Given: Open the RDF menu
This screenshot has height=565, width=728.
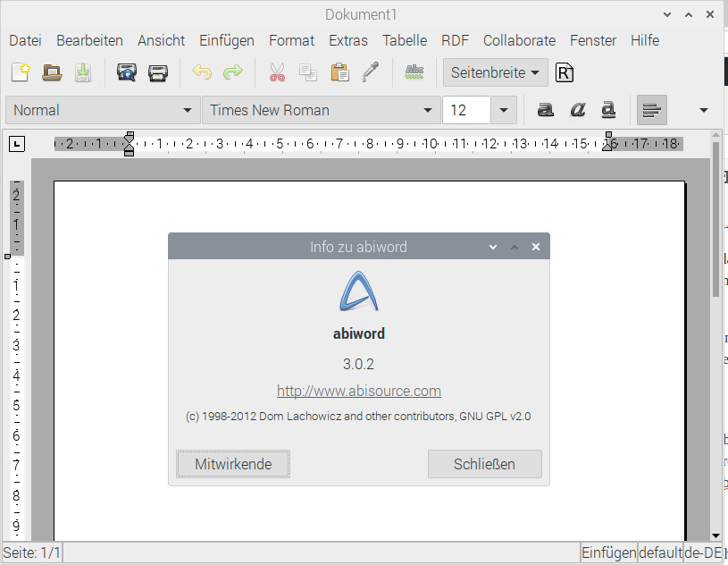Looking at the screenshot, I should pos(455,40).
